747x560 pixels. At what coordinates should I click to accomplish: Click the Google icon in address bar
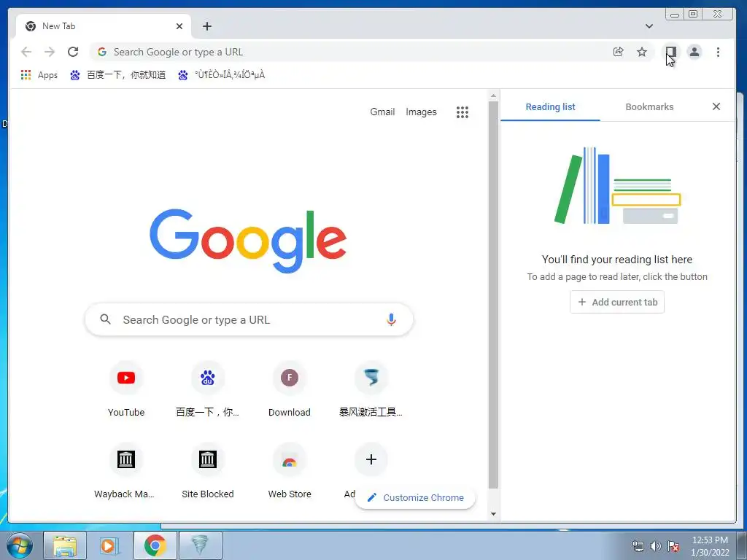[102, 52]
